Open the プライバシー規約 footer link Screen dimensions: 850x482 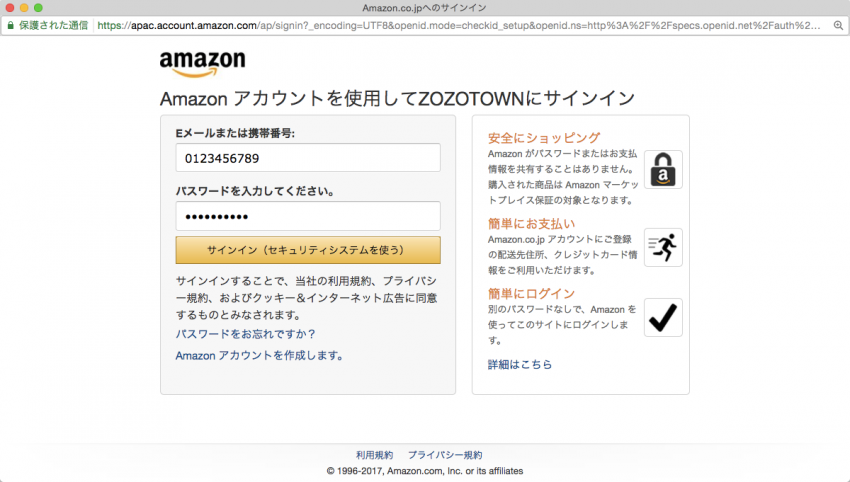coord(445,455)
